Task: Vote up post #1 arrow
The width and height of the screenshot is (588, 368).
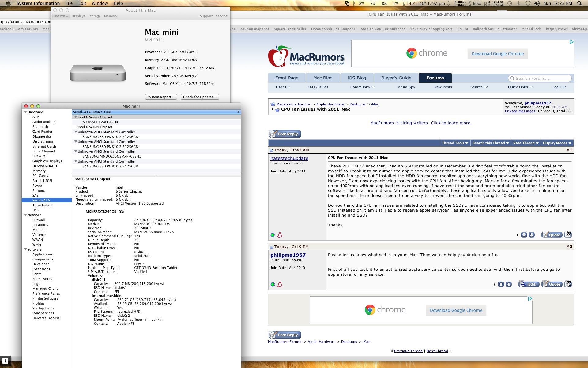Action: [x=524, y=235]
